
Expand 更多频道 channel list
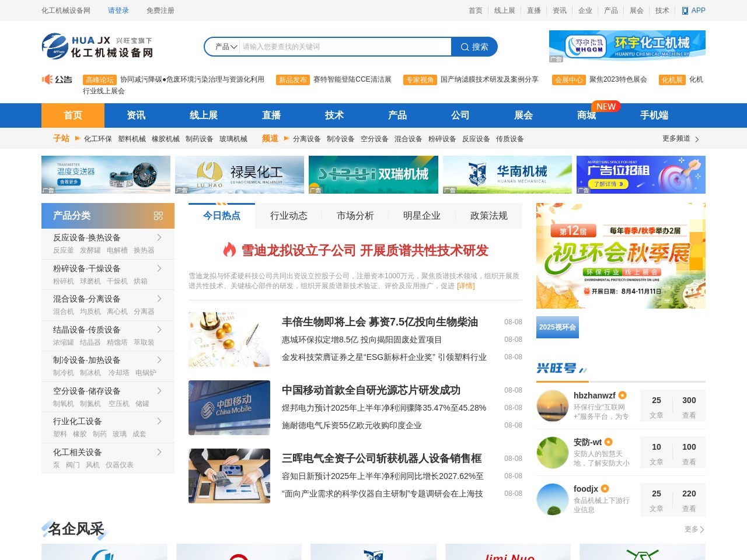680,139
